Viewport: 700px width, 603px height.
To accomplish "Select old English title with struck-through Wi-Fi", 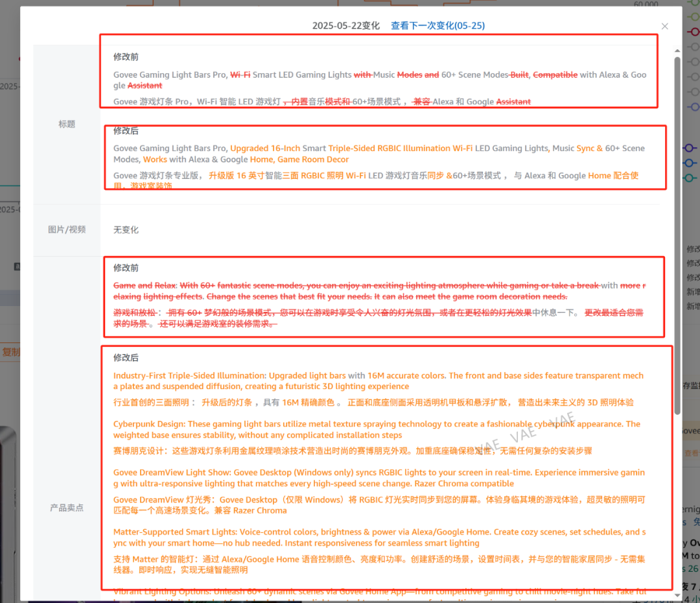I will coord(379,80).
